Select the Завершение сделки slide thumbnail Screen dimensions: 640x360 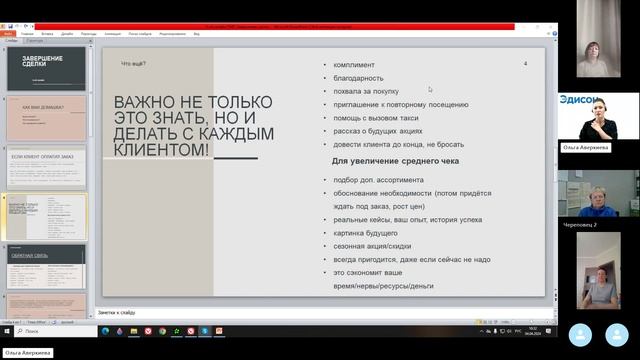coord(47,69)
